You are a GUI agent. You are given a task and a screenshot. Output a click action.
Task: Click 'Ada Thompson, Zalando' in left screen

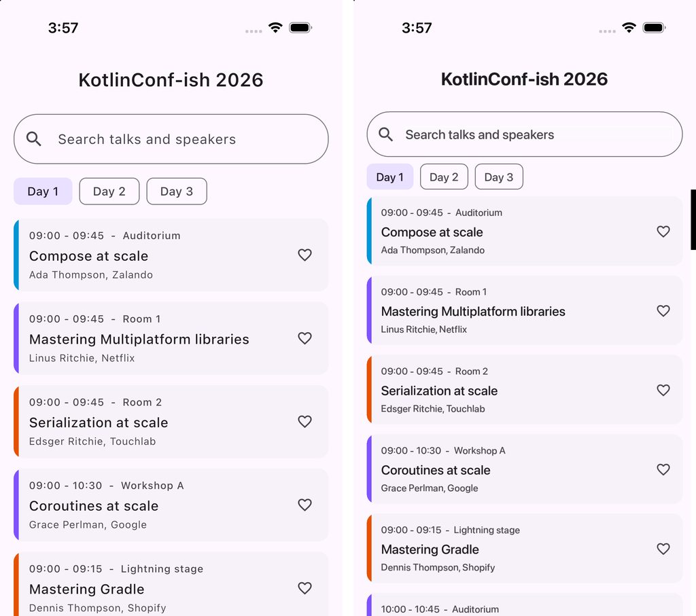91,275
